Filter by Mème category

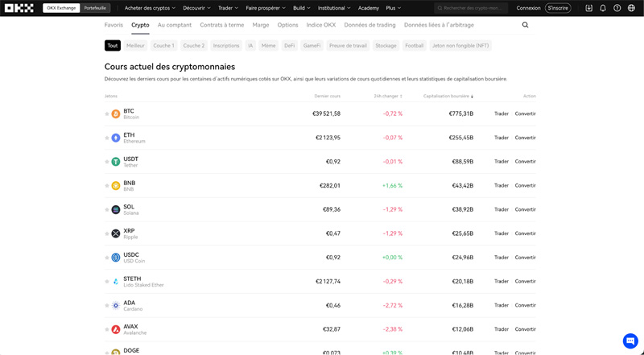pyautogui.click(x=268, y=46)
